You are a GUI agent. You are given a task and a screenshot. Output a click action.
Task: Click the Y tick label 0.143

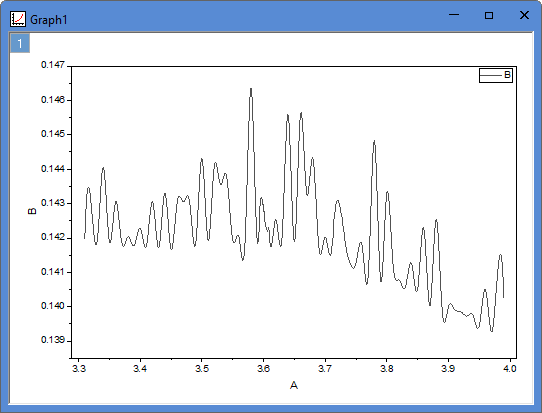click(x=53, y=203)
